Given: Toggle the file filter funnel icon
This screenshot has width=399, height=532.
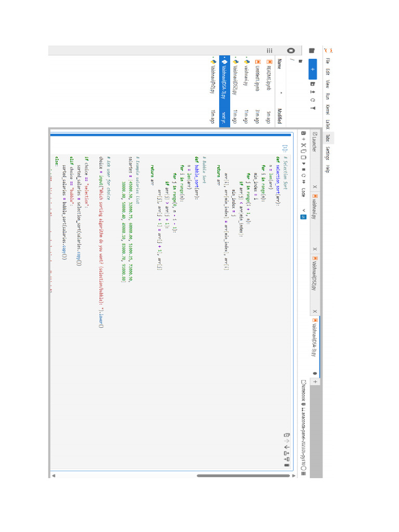Looking at the screenshot, I should click(312, 108).
